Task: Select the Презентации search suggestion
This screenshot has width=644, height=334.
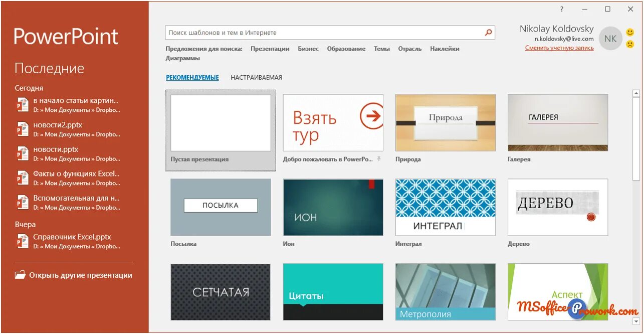Action: click(270, 49)
